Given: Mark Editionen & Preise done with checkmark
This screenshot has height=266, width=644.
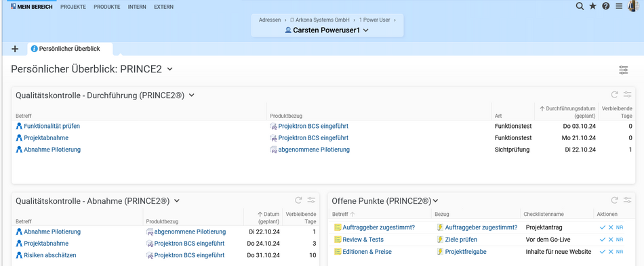Looking at the screenshot, I should coord(603,252).
